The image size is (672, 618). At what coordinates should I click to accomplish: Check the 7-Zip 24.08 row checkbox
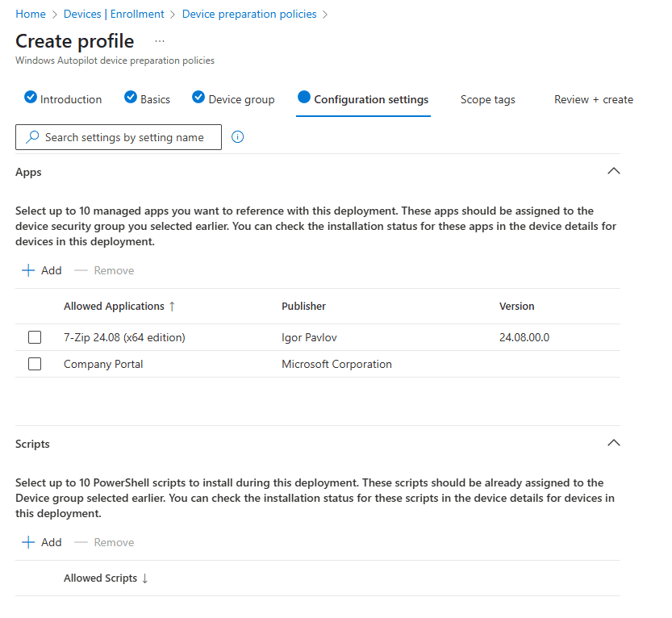pos(35,338)
